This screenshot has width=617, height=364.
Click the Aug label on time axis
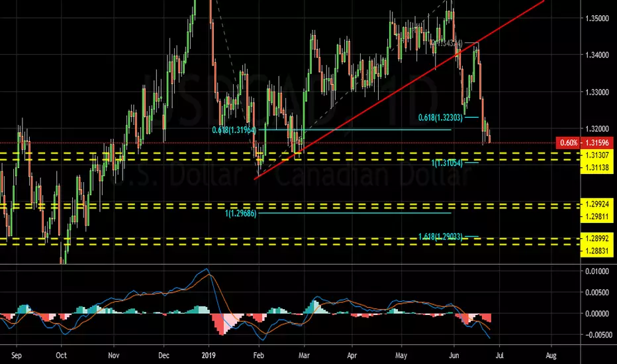551,355
